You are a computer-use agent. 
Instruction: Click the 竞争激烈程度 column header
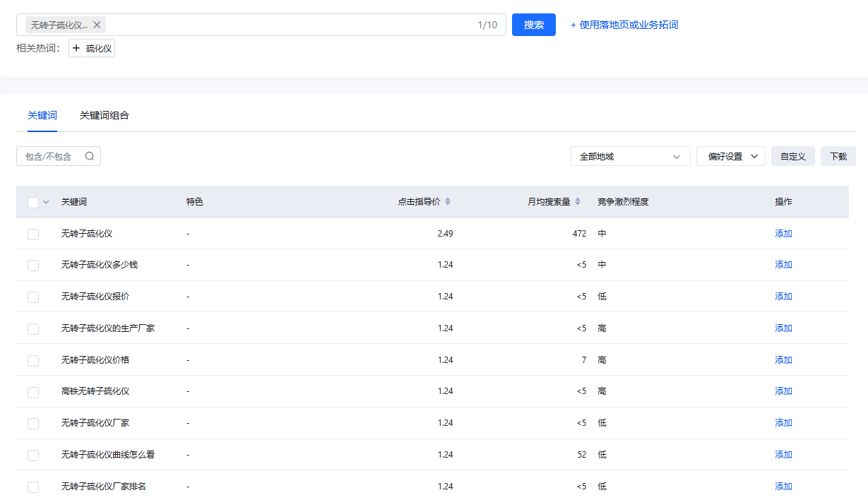click(x=623, y=201)
